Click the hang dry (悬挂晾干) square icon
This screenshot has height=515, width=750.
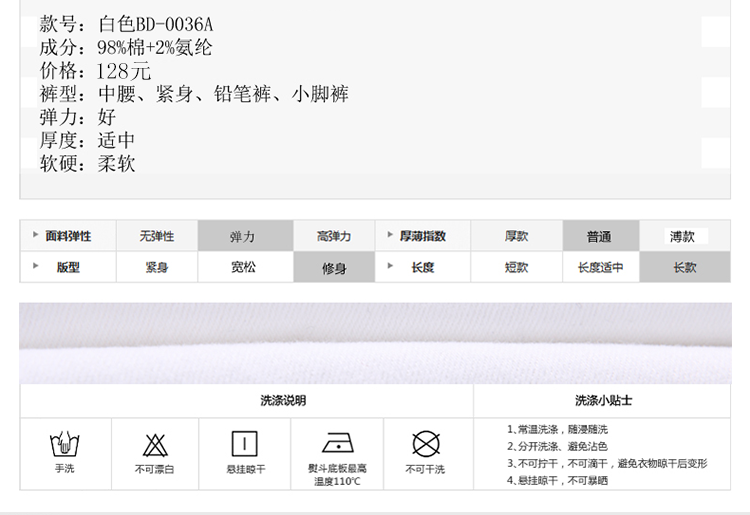[245, 443]
